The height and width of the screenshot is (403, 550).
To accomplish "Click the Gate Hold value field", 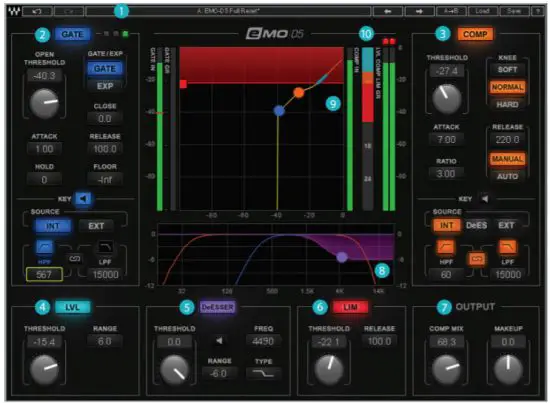I will [44, 180].
